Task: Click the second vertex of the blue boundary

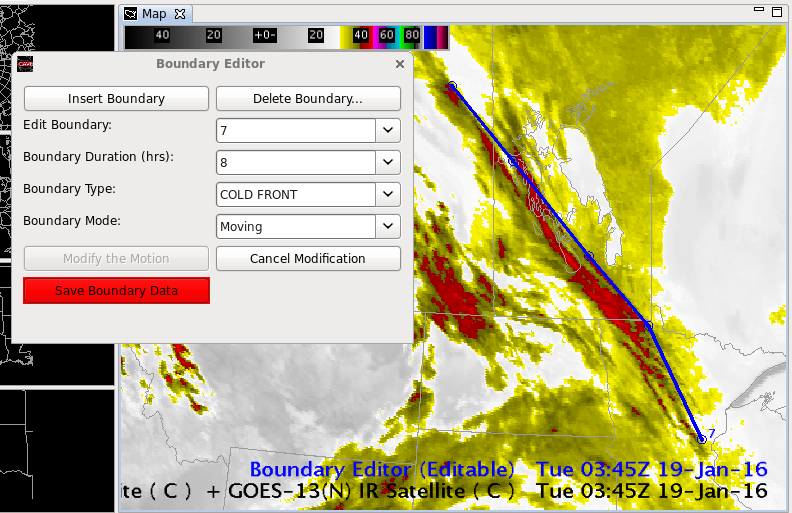Action: (x=513, y=161)
